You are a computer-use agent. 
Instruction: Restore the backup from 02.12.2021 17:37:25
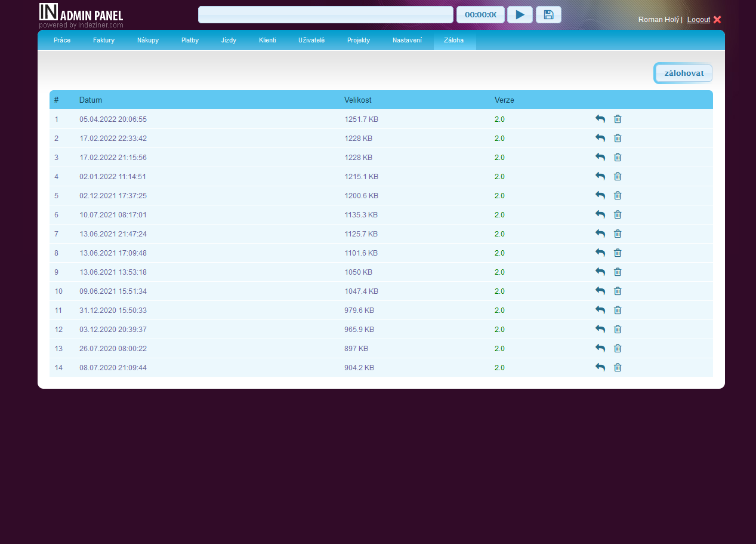(600, 195)
